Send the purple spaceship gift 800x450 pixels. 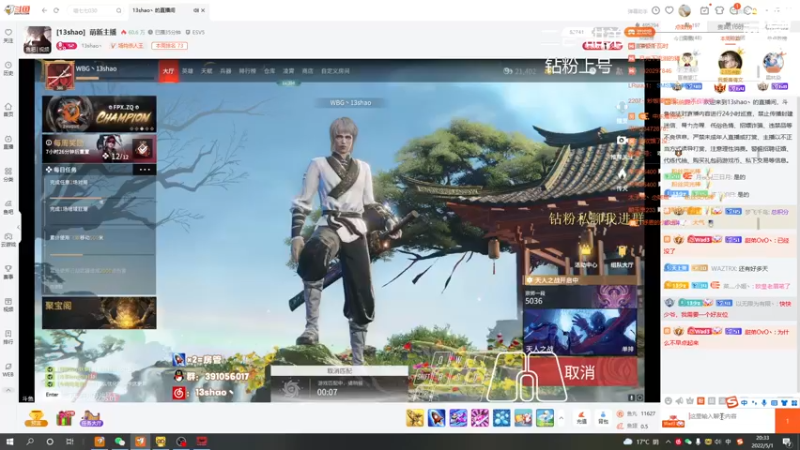point(458,418)
